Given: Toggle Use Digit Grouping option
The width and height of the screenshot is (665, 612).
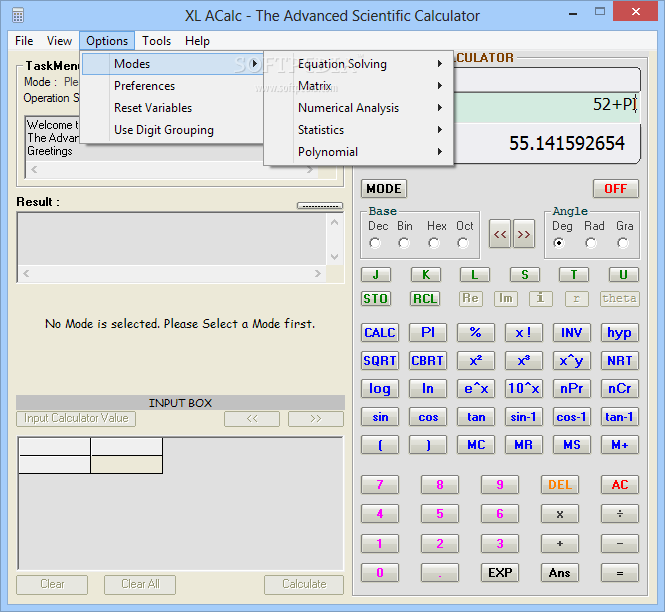Looking at the screenshot, I should click(173, 130).
